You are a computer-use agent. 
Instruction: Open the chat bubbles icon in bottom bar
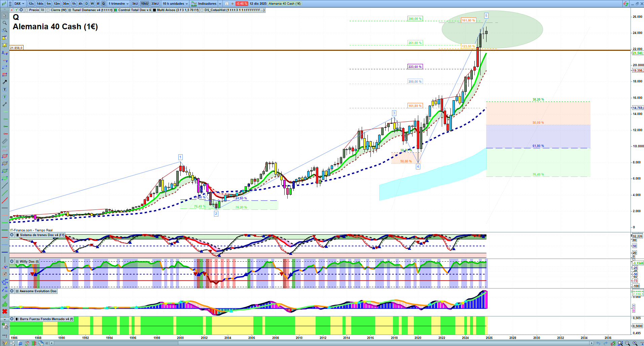pyautogui.click(x=20, y=343)
